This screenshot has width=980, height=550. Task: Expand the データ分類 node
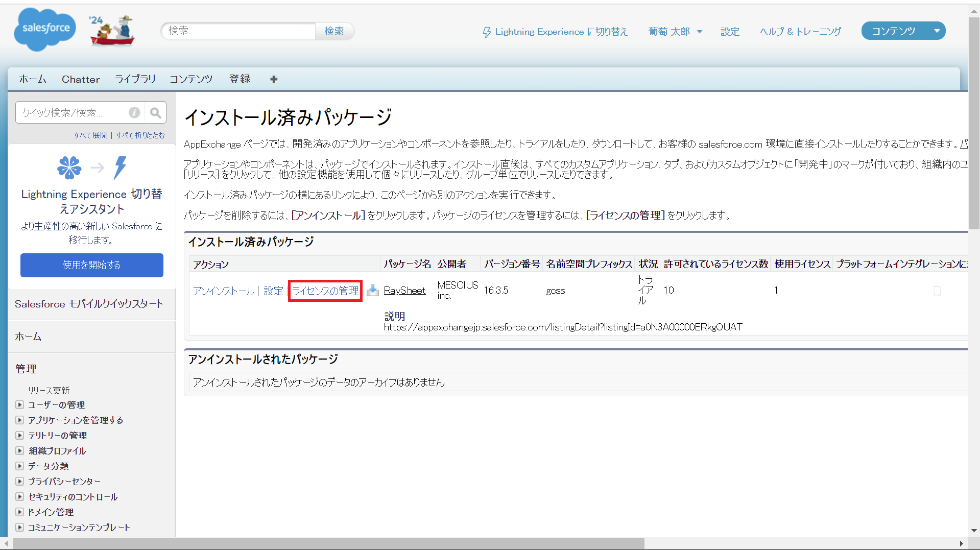pyautogui.click(x=19, y=466)
